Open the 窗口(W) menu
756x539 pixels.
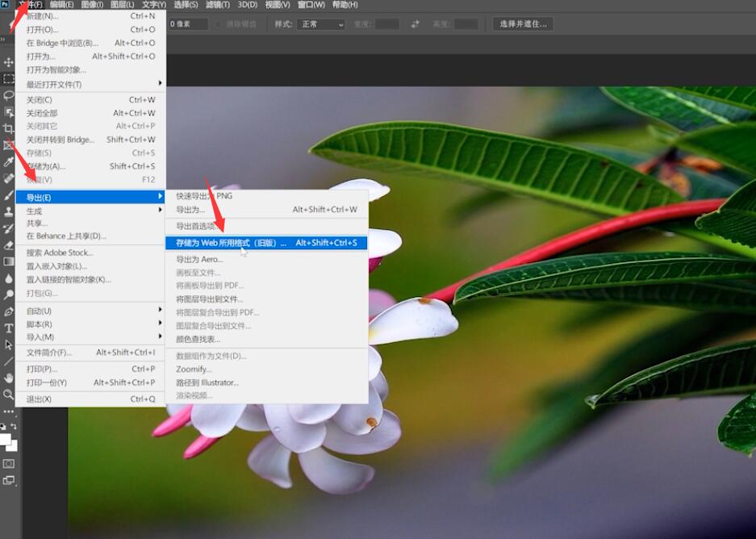pos(311,4)
